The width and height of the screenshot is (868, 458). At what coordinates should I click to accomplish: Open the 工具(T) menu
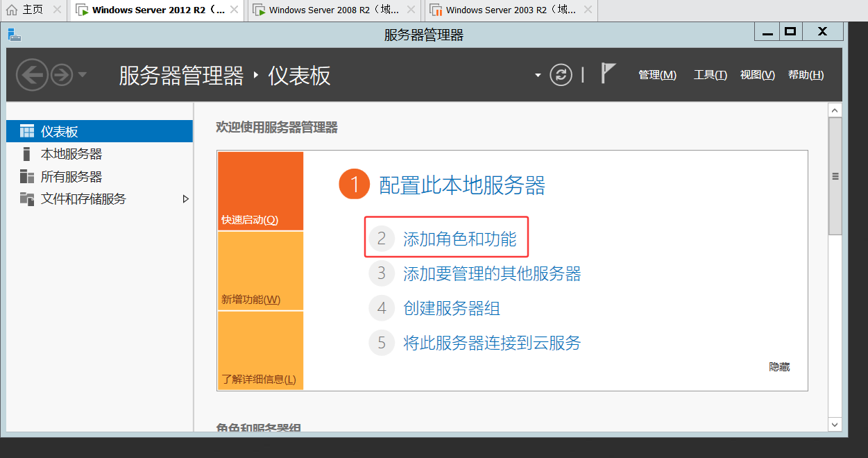710,75
